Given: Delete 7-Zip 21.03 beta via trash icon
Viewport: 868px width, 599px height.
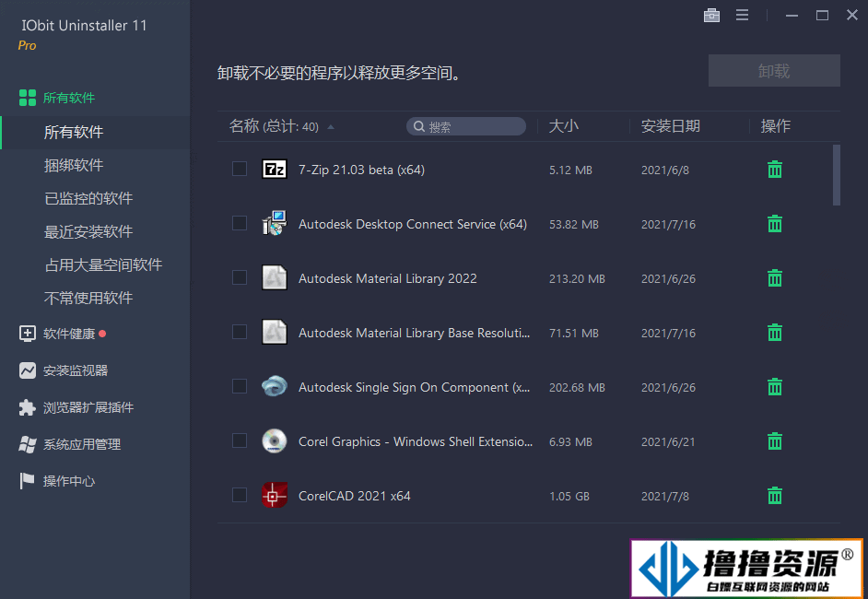Looking at the screenshot, I should 774,170.
